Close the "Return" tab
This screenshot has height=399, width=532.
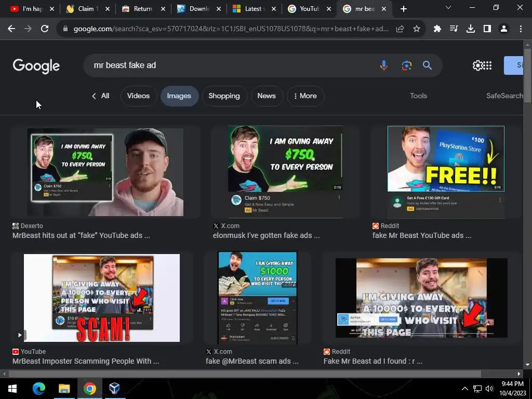coord(163,9)
